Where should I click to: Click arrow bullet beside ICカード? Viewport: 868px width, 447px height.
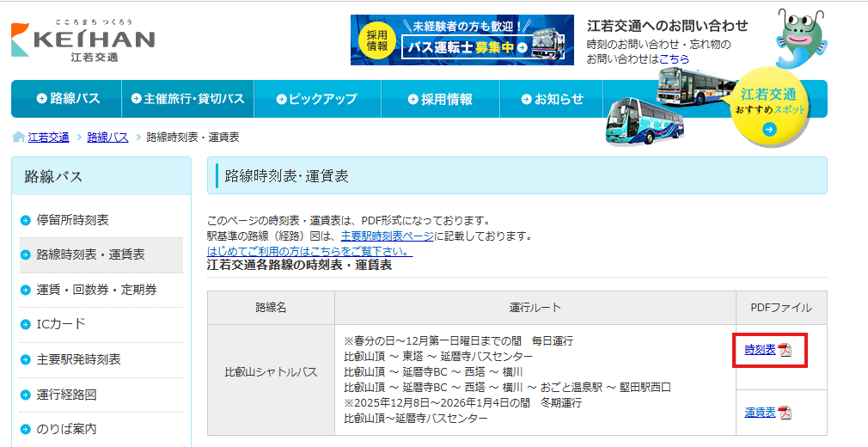tap(26, 324)
